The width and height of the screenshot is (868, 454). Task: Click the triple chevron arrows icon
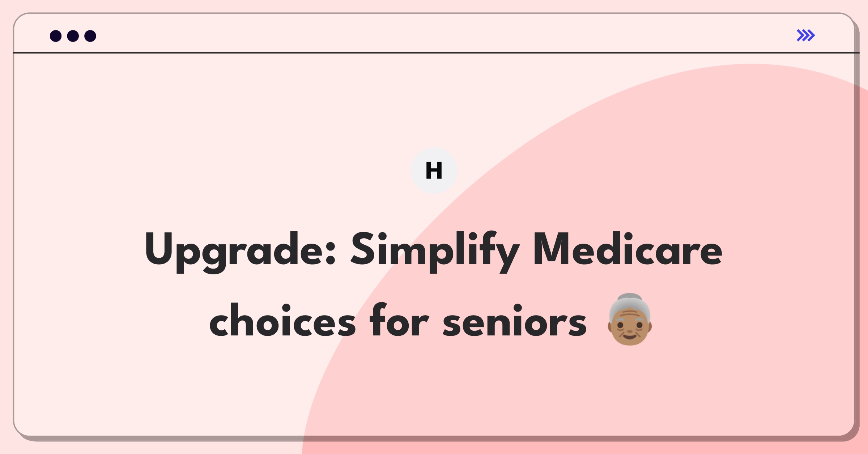tap(806, 35)
